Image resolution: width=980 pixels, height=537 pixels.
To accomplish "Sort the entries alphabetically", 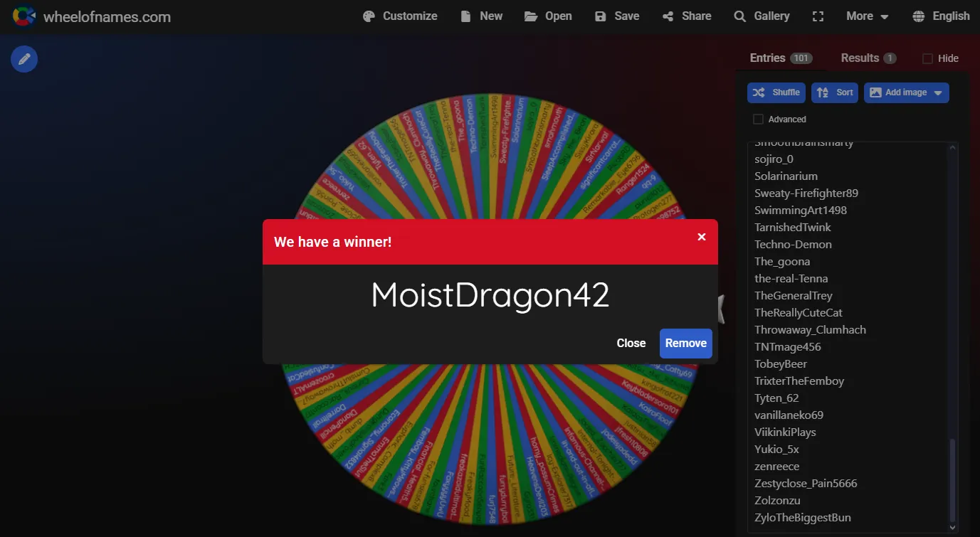I will click(834, 92).
